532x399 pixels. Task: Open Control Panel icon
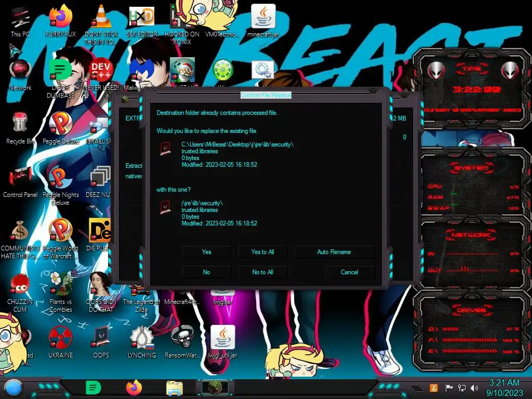(x=20, y=182)
